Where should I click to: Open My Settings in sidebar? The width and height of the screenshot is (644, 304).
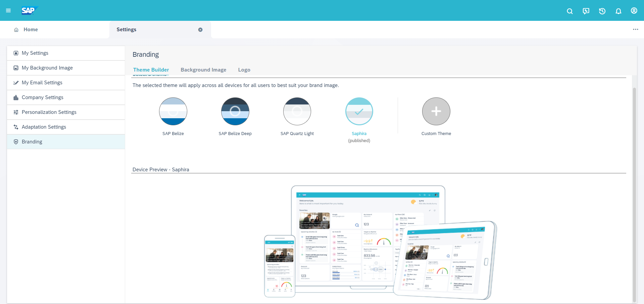click(66, 53)
